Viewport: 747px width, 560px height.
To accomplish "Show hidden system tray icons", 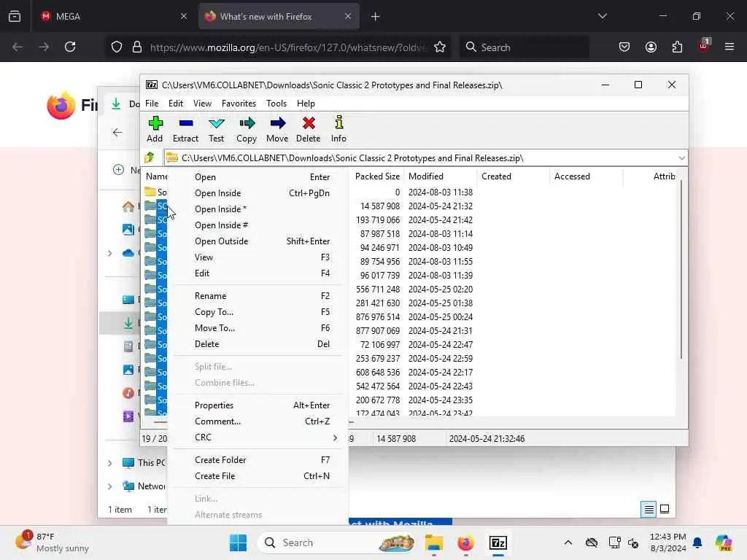I will pos(568,542).
